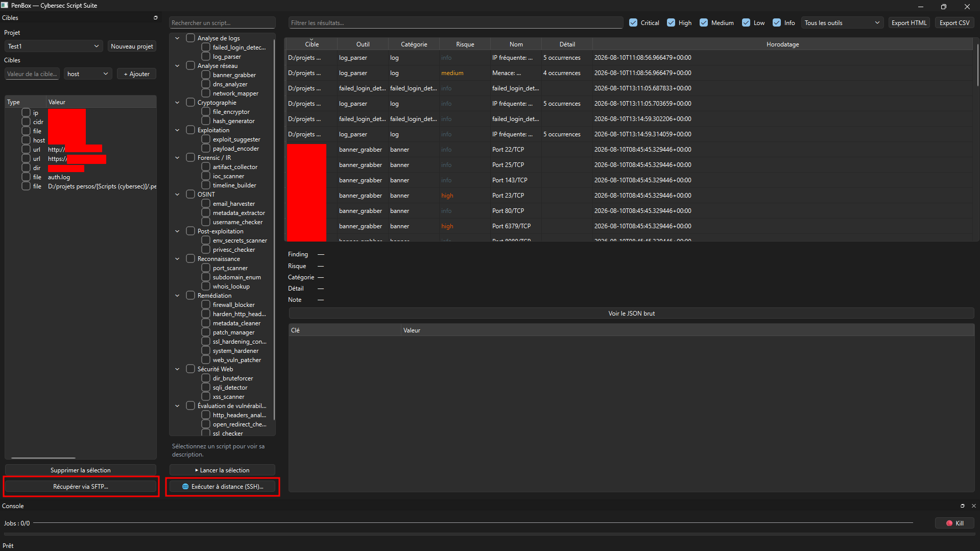
Task: Collapse the Sécurité Web category
Action: (x=177, y=369)
